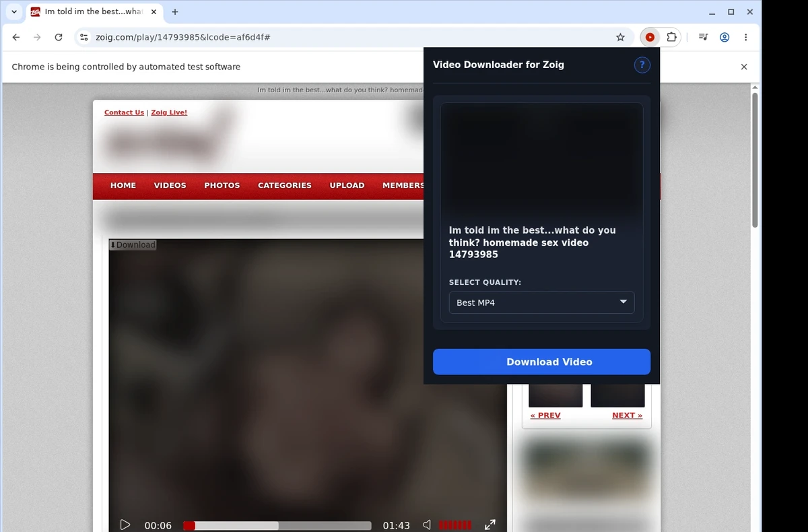Viewport: 808px width, 532px height.
Task: Open the Video Downloader extension icon
Action: pos(650,38)
